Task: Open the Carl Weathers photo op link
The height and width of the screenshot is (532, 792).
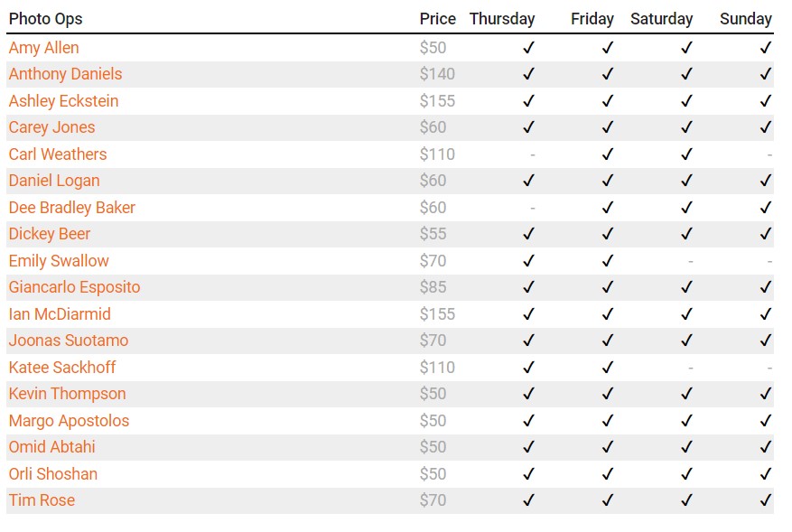Action: (58, 154)
